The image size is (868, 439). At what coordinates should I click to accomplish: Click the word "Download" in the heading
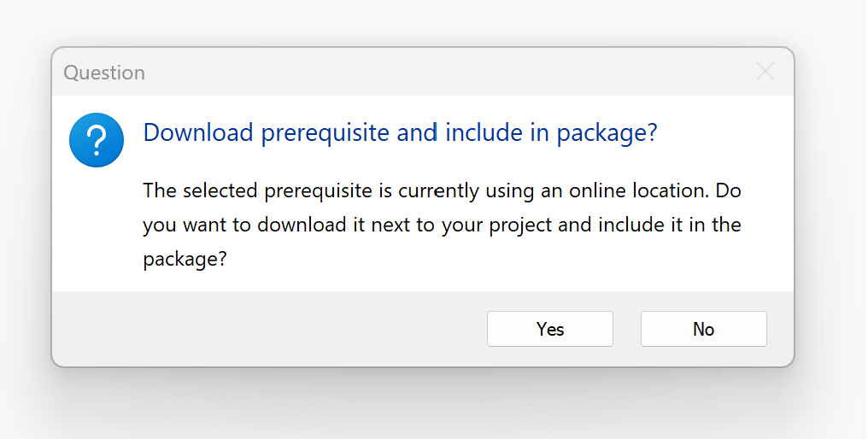point(198,132)
